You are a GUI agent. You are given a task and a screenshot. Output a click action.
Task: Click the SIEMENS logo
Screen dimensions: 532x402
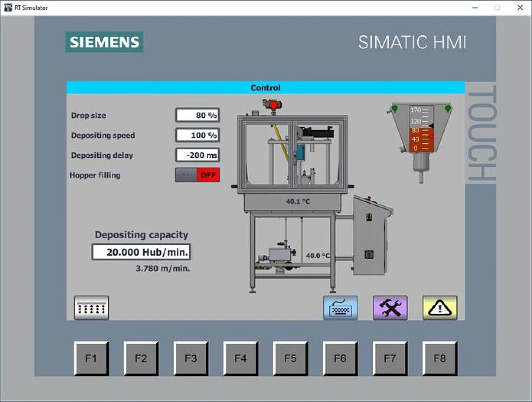[104, 42]
